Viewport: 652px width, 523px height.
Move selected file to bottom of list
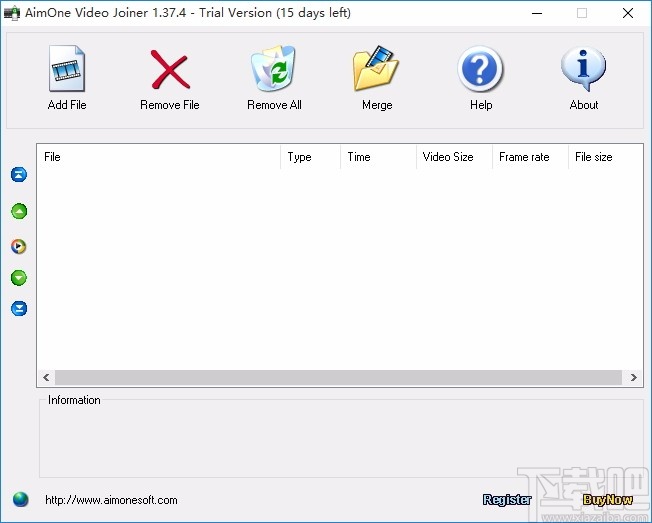pos(19,308)
